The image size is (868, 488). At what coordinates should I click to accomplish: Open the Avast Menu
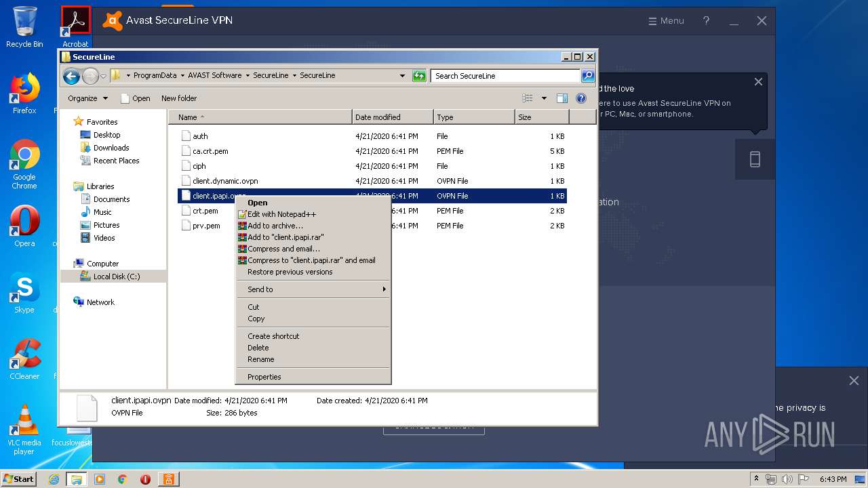(666, 21)
